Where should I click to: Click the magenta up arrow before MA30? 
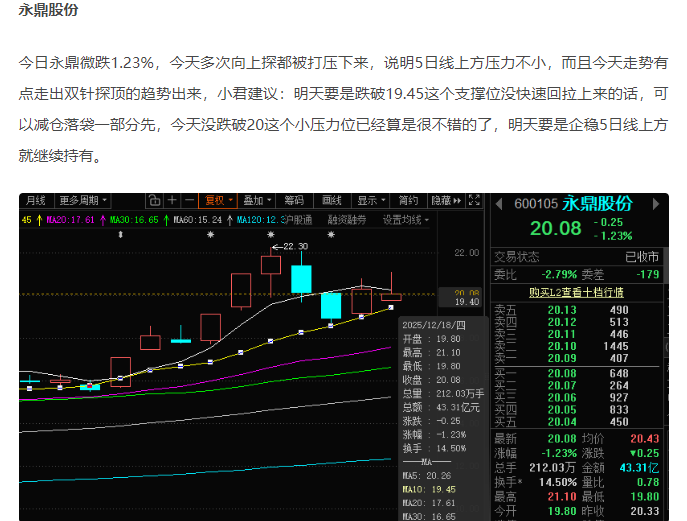tap(103, 220)
